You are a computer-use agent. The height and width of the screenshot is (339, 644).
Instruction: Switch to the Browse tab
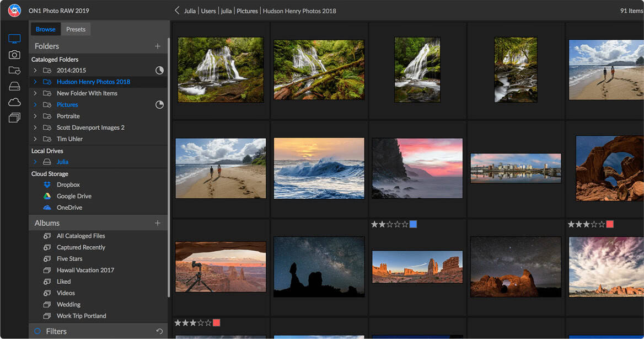(x=45, y=29)
